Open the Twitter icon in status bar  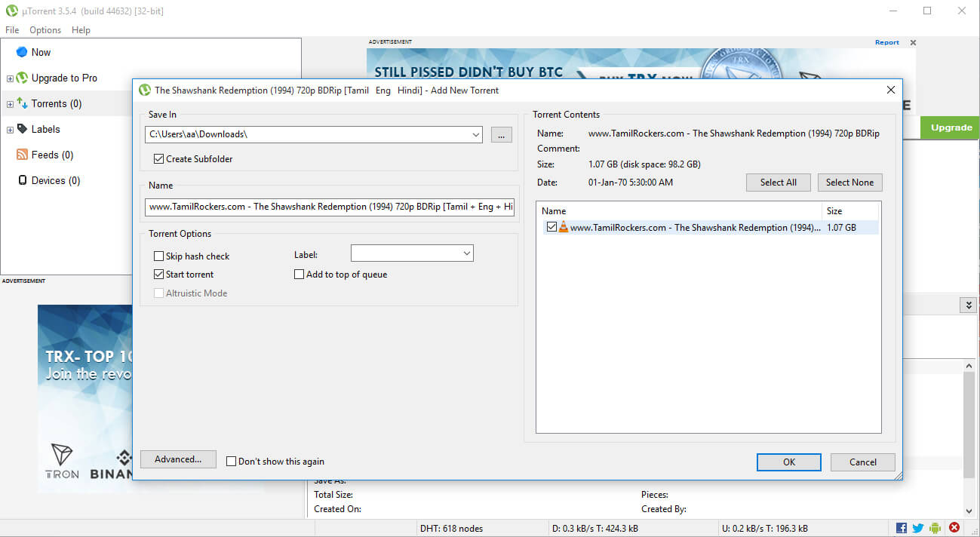[918, 528]
